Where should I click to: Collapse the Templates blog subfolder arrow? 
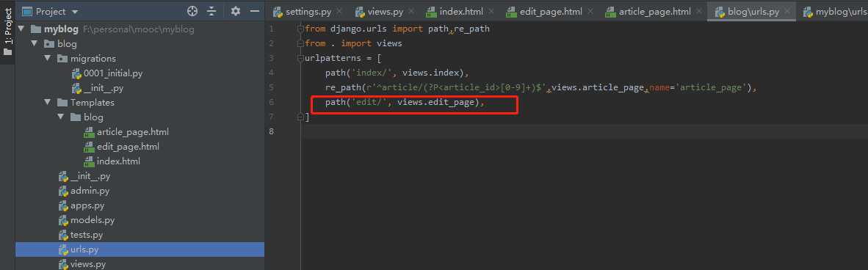point(61,117)
